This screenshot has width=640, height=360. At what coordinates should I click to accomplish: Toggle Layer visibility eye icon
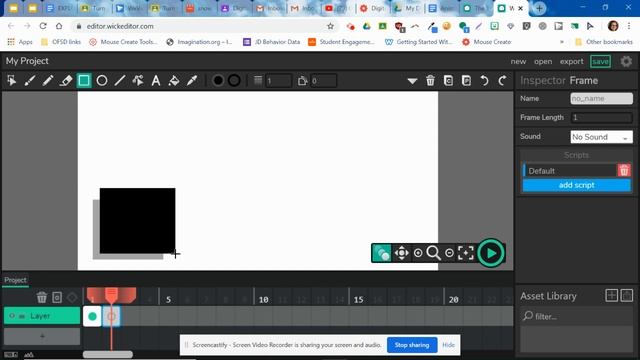coord(12,316)
